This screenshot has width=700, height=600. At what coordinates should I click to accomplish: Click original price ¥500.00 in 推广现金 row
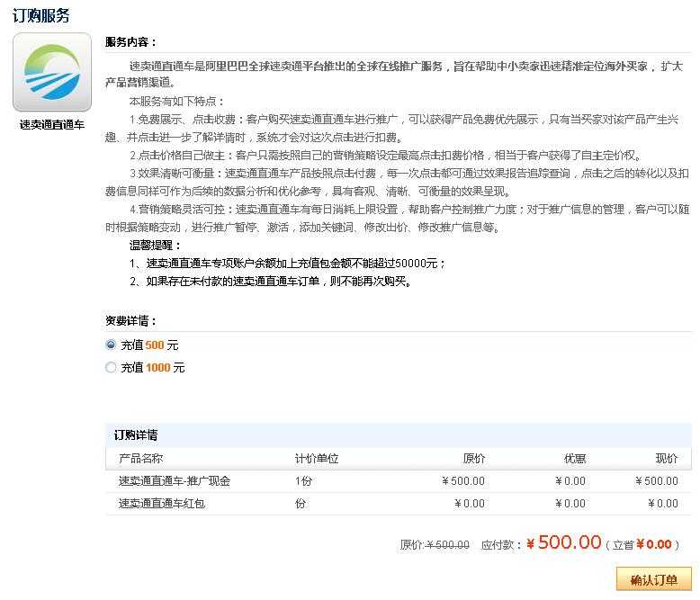point(463,480)
